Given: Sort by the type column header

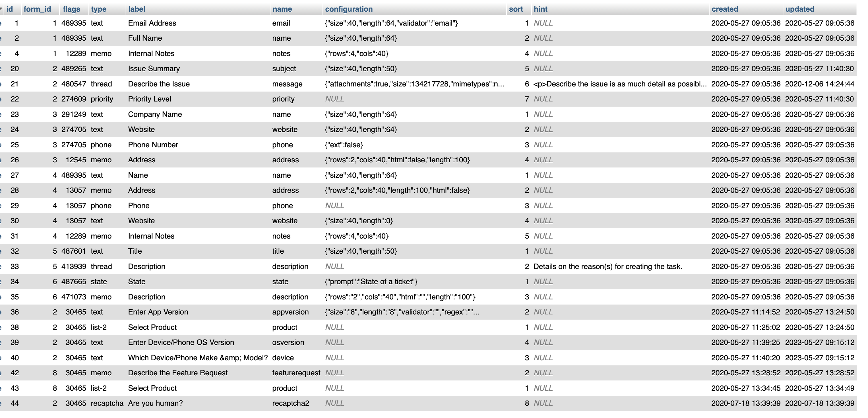Looking at the screenshot, I should click(x=99, y=9).
